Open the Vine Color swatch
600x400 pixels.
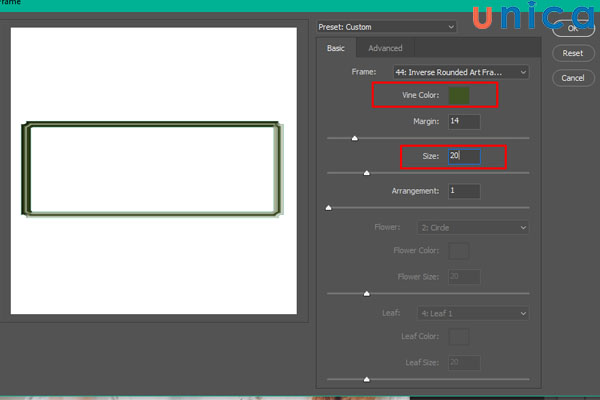(x=459, y=95)
